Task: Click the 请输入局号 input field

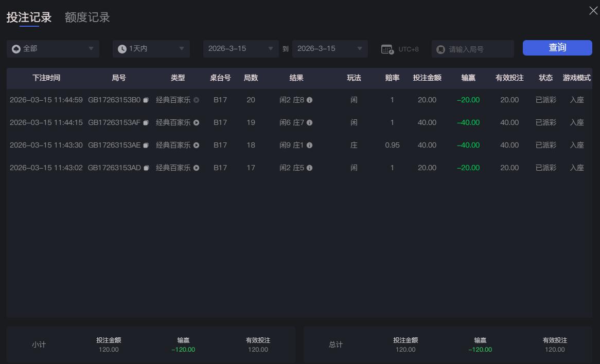Action: click(476, 49)
